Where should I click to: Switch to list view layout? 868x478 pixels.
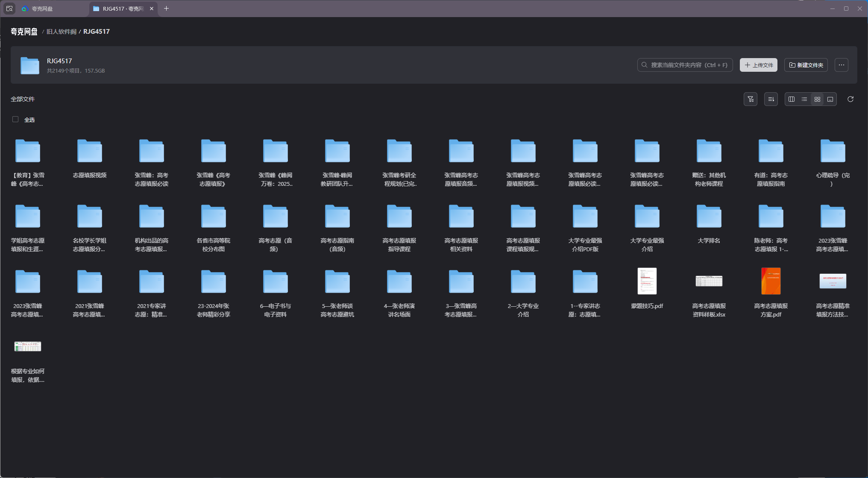click(804, 99)
